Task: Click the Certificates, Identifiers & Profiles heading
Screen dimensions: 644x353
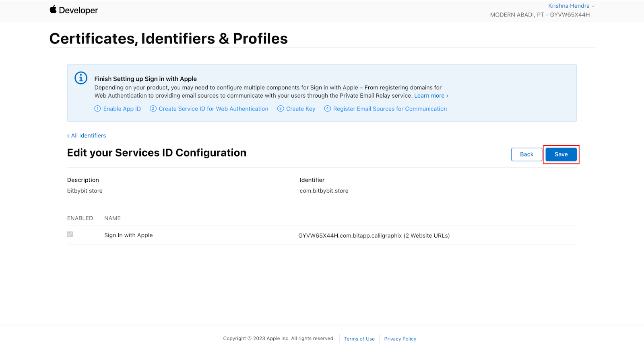Action: [169, 39]
